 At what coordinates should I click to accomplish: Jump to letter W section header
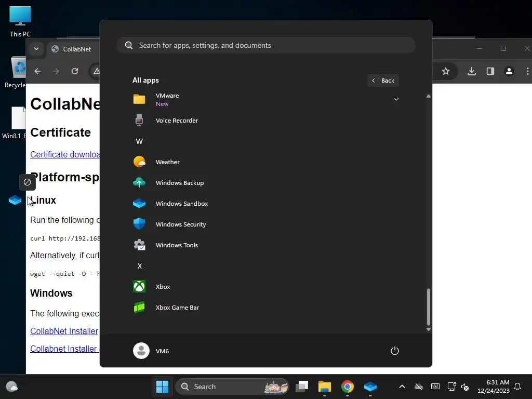[139, 141]
